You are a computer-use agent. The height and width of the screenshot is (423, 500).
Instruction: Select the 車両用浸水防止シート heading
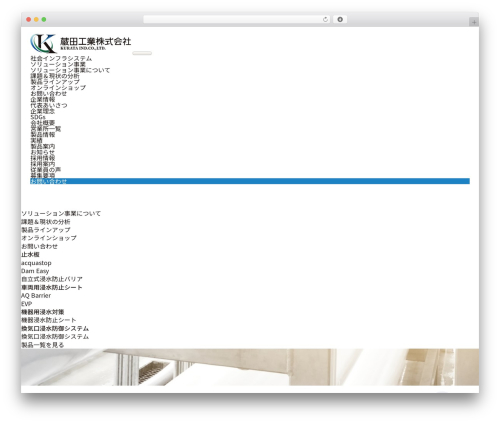point(52,287)
